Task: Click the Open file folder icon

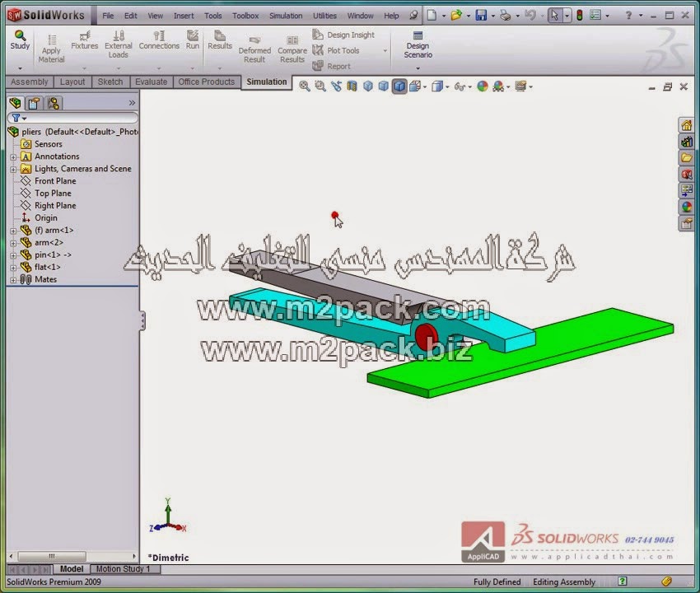Action: tap(455, 15)
